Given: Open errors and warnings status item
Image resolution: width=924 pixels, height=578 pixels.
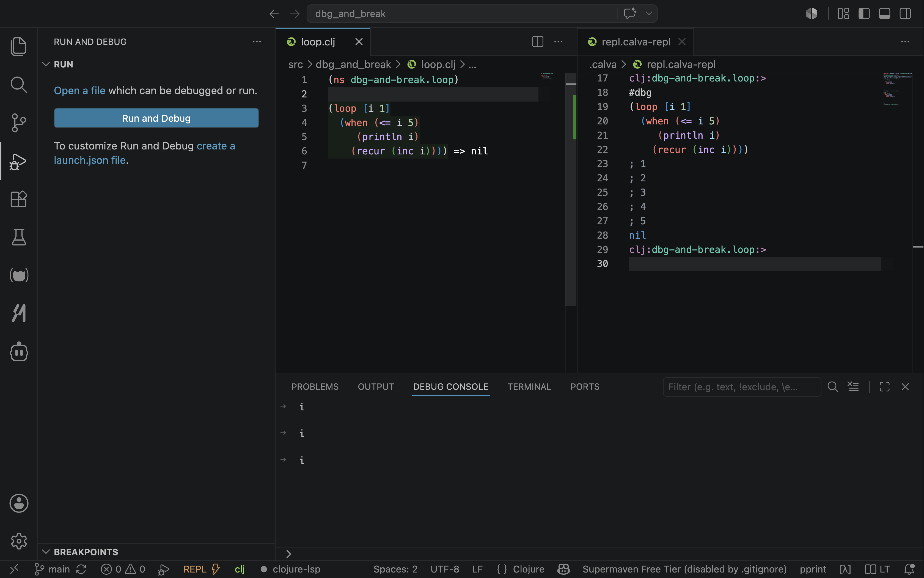Looking at the screenshot, I should click(123, 569).
